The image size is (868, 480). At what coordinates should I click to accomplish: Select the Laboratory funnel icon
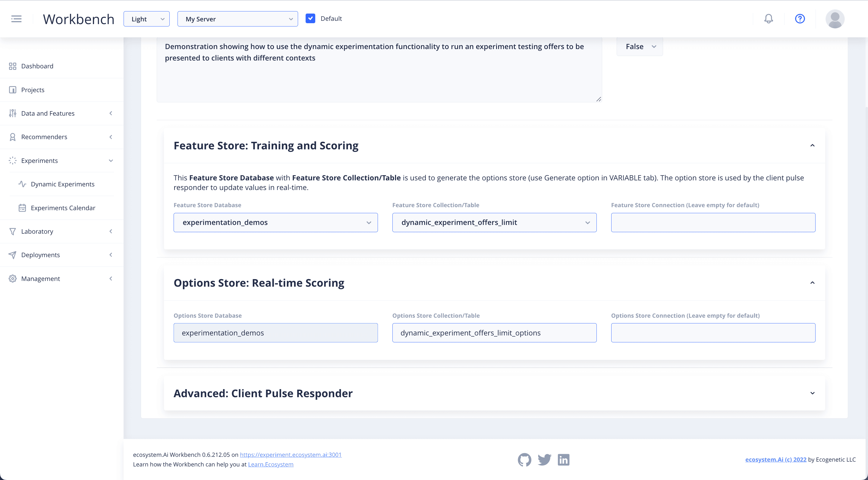(x=12, y=231)
